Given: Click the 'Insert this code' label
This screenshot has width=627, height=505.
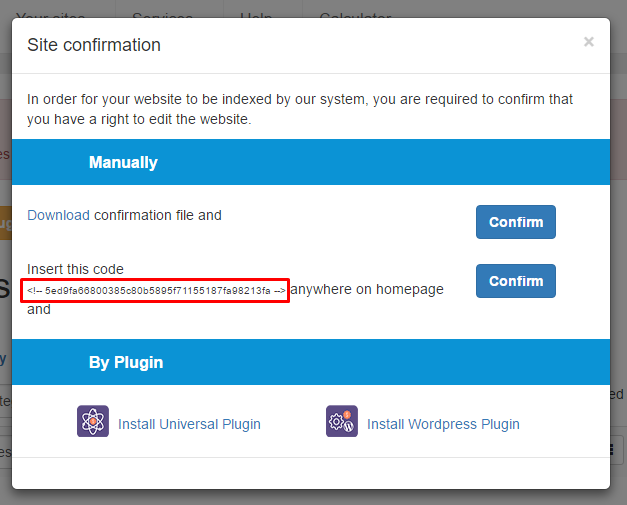Looking at the screenshot, I should pos(75,269).
